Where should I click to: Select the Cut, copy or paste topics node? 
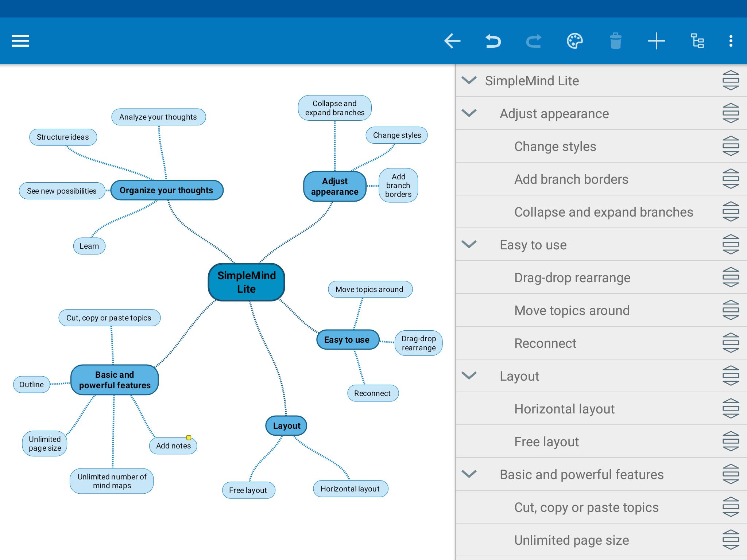[x=109, y=318]
